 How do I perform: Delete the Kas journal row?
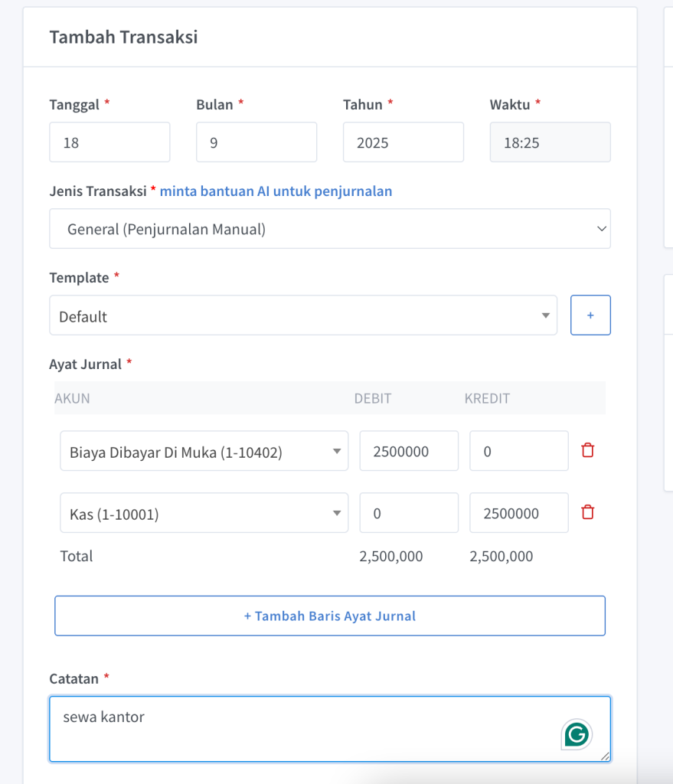(x=587, y=512)
